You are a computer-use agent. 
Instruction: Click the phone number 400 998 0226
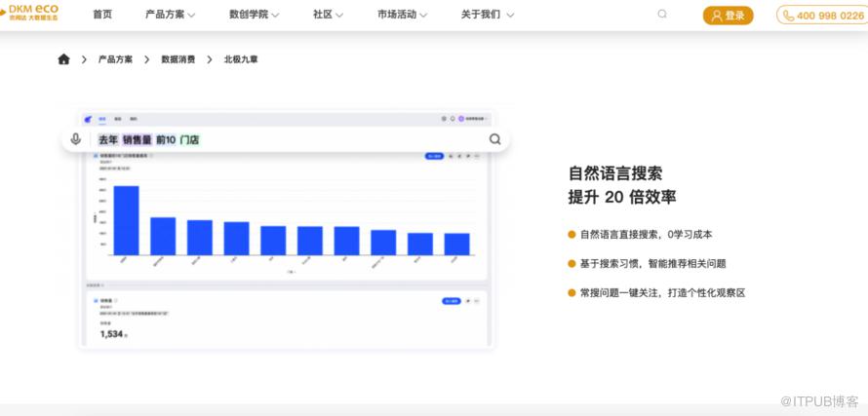[823, 16]
